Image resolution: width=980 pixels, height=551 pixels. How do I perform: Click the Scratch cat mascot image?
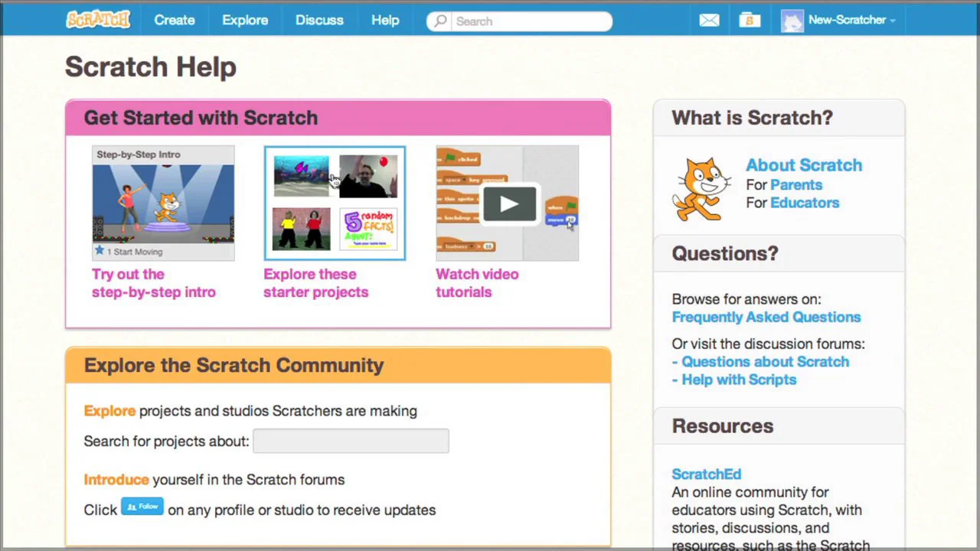click(701, 189)
